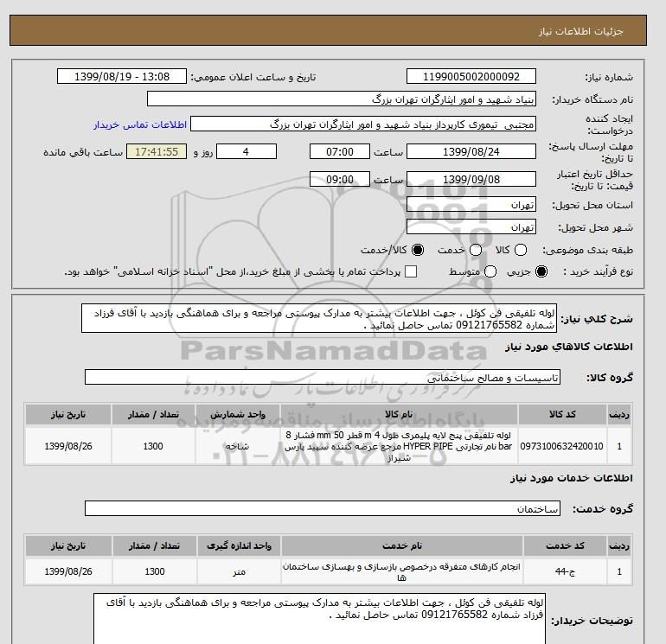The width and height of the screenshot is (666, 644).
Task: Click the استان محل تحویل field
Action: (471, 205)
